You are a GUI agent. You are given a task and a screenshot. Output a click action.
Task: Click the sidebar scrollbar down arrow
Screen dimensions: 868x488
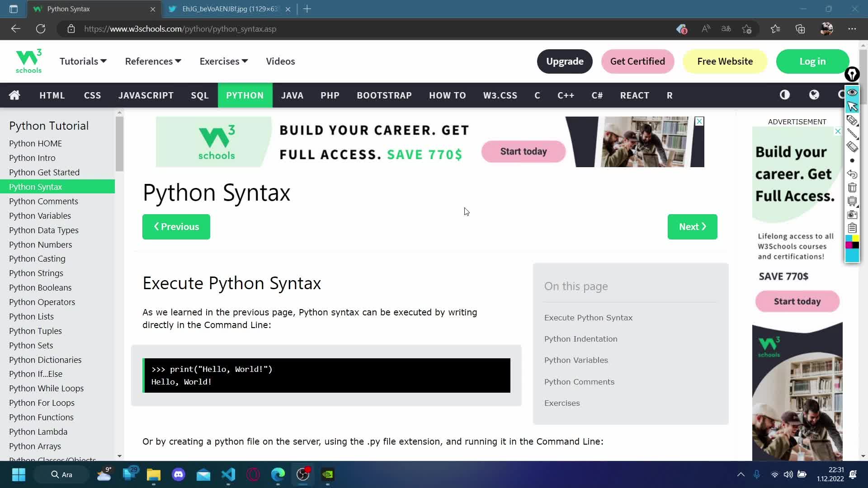119,456
